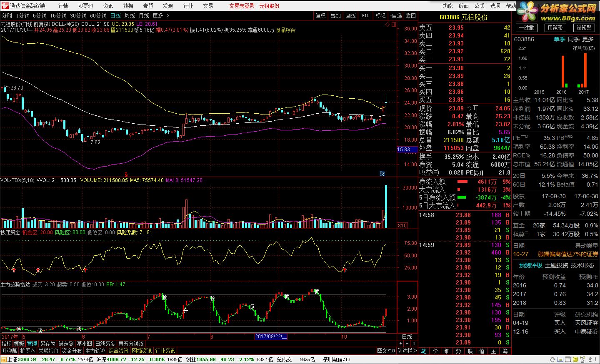Open the 主力轨迹 tab
This screenshot has height=364, width=600.
click(x=95, y=351)
